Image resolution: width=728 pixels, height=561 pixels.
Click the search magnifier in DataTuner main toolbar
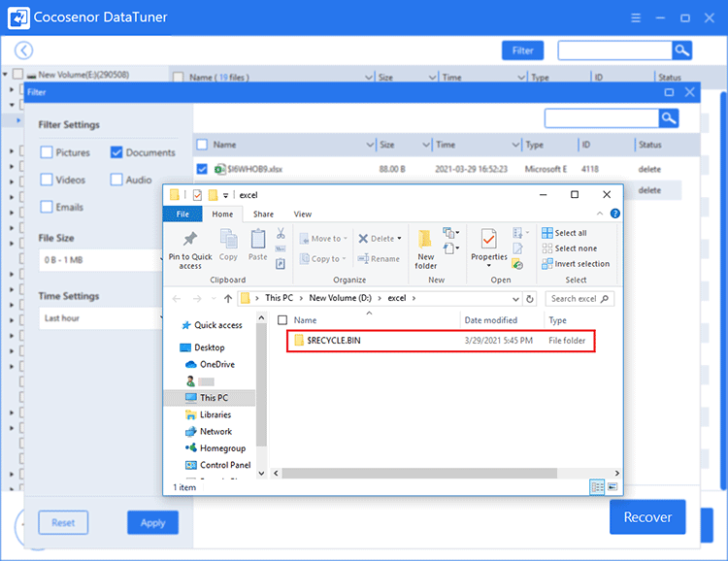tap(681, 50)
